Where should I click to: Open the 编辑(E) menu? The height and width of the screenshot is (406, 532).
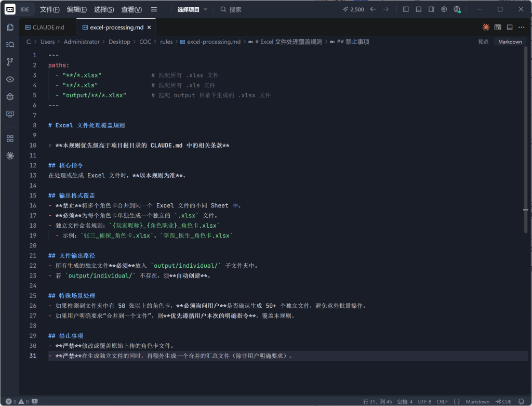77,9
